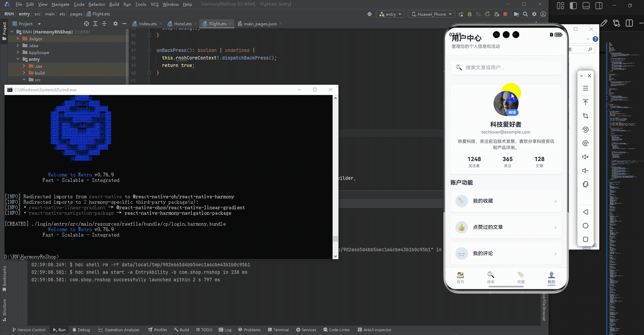Click 编辑 button on phone avatar
The image size is (644, 335).
point(512,112)
